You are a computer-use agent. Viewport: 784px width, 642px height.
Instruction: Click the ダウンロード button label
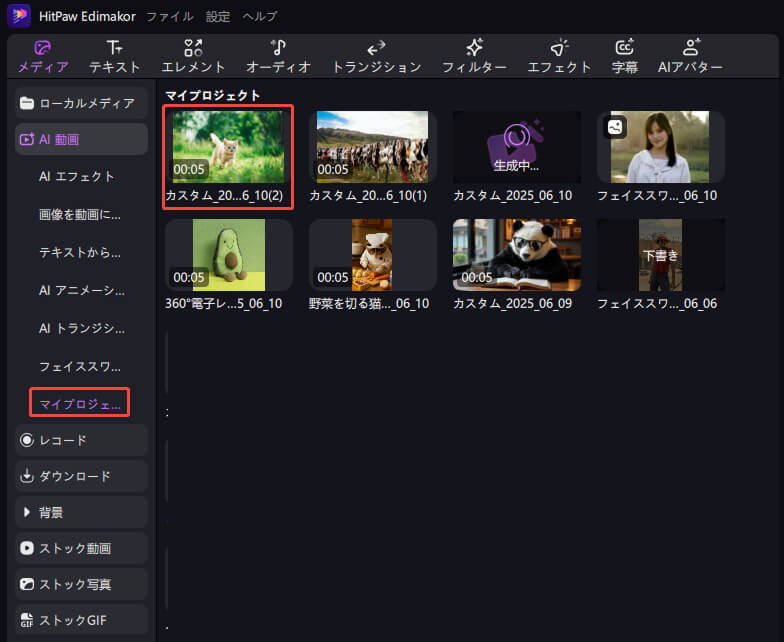coord(75,476)
